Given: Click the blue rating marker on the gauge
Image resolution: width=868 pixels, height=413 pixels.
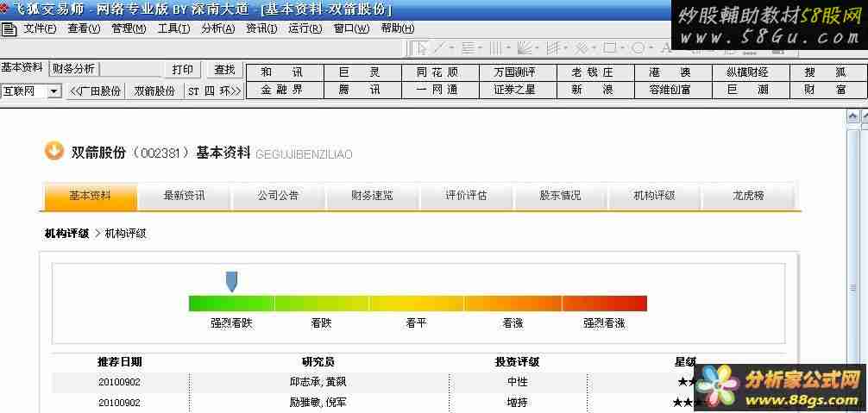Looking at the screenshot, I should 232,281.
